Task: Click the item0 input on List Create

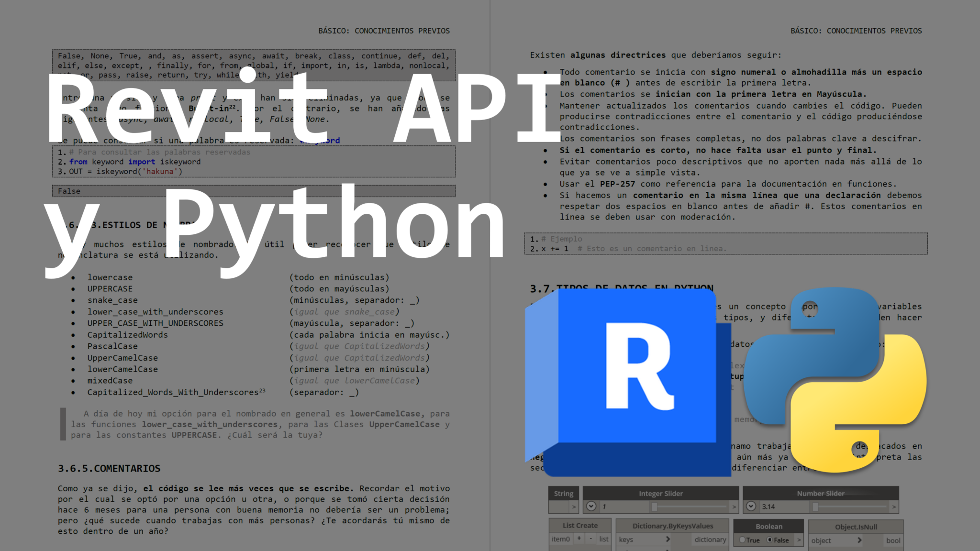Action: pos(560,539)
